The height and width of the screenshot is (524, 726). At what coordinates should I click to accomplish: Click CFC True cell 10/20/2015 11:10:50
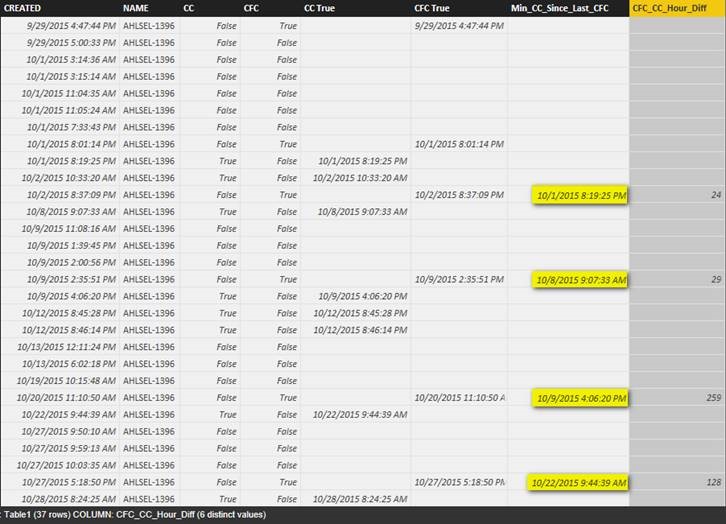coord(459,398)
